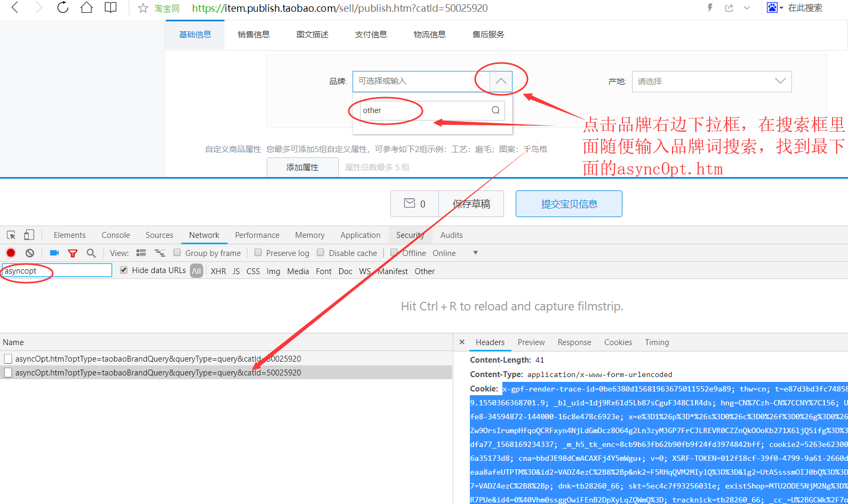Click the asyncopt filter text field
The width and height of the screenshot is (848, 504).
pyautogui.click(x=57, y=271)
